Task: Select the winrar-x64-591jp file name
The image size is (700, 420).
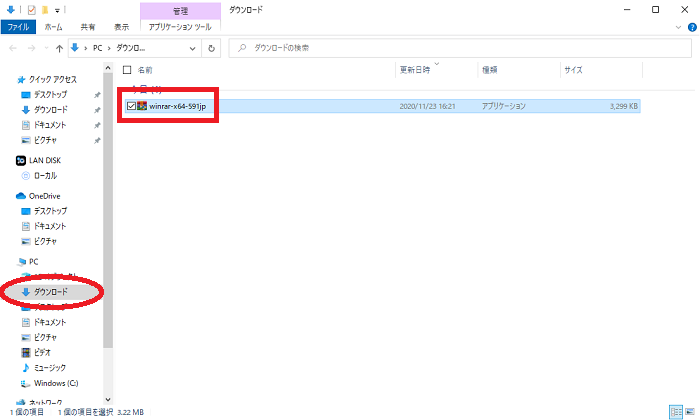Action: coord(178,106)
